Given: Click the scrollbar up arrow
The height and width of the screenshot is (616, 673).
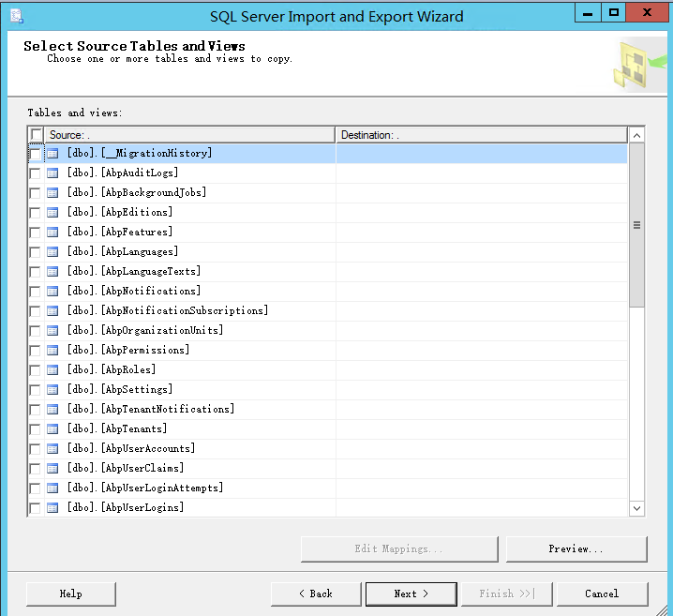Looking at the screenshot, I should coord(637,136).
